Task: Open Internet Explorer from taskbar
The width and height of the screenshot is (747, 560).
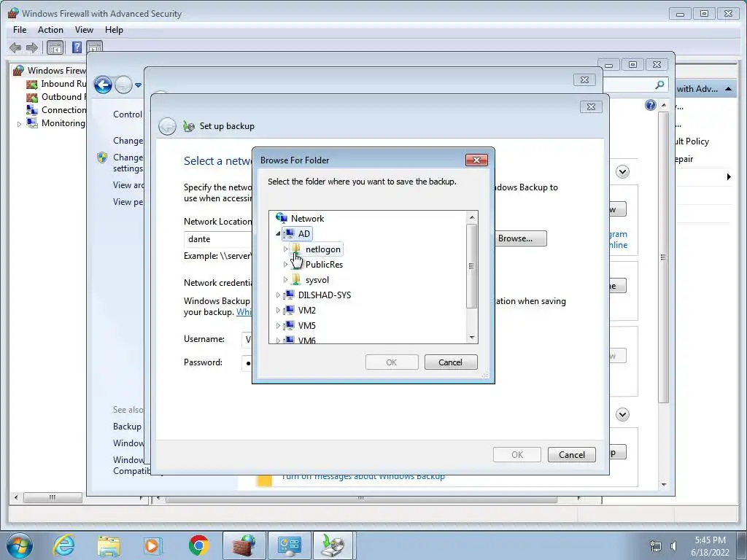Action: click(x=64, y=545)
